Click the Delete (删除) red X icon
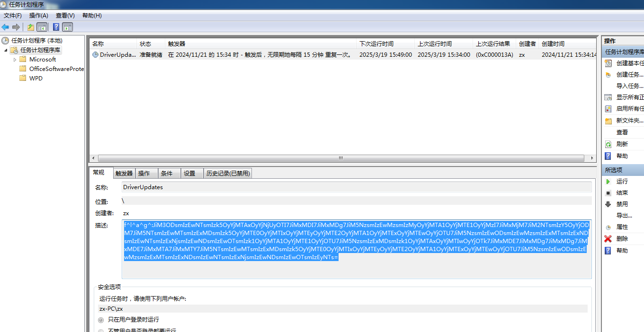Viewport: 644px width, 332px height. [608, 239]
